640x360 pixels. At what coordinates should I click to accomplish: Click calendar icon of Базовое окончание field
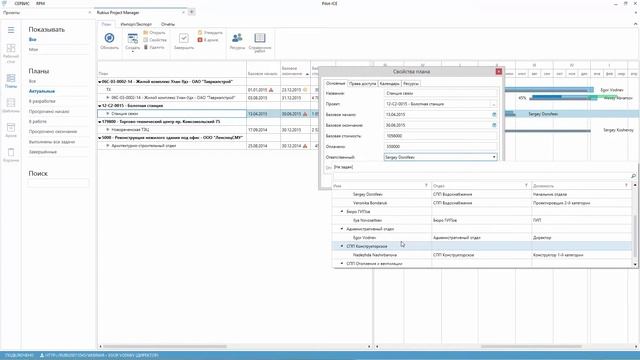494,125
